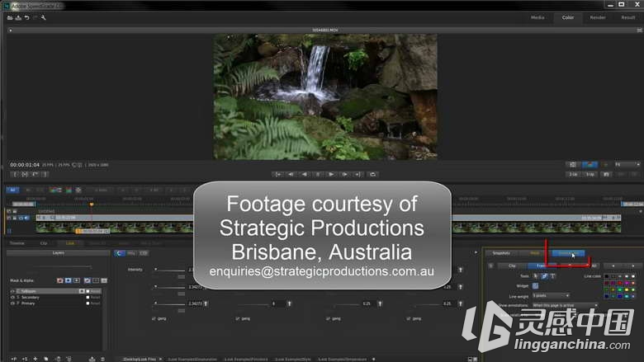The height and width of the screenshot is (362, 644).
Task: Jump to the start of playback
Action: (x=278, y=174)
